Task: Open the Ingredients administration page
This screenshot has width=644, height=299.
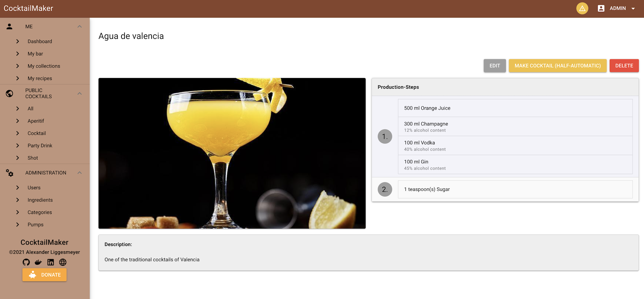Action: [x=40, y=200]
